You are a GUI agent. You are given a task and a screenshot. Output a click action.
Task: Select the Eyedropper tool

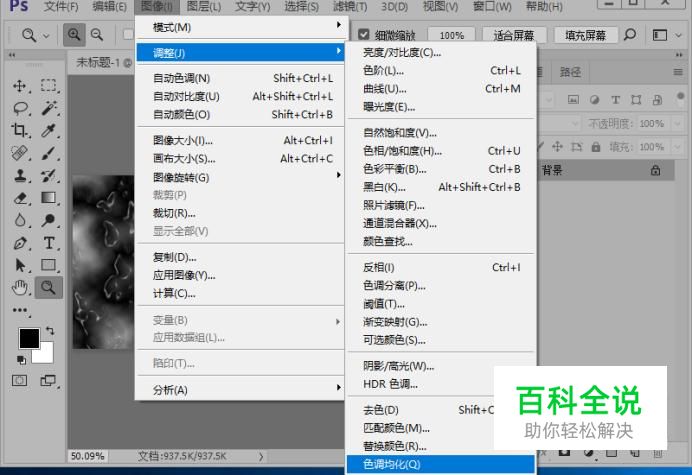tap(49, 130)
